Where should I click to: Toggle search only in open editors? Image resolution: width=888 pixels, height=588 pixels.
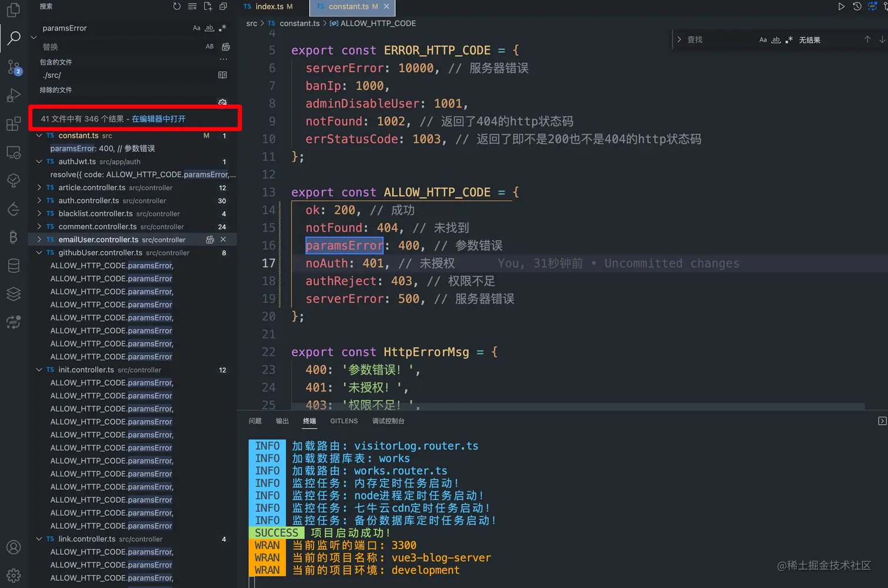pyautogui.click(x=223, y=75)
